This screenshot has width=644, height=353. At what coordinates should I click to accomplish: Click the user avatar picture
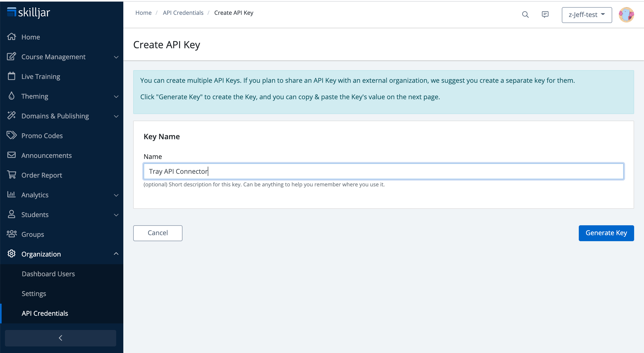click(626, 15)
